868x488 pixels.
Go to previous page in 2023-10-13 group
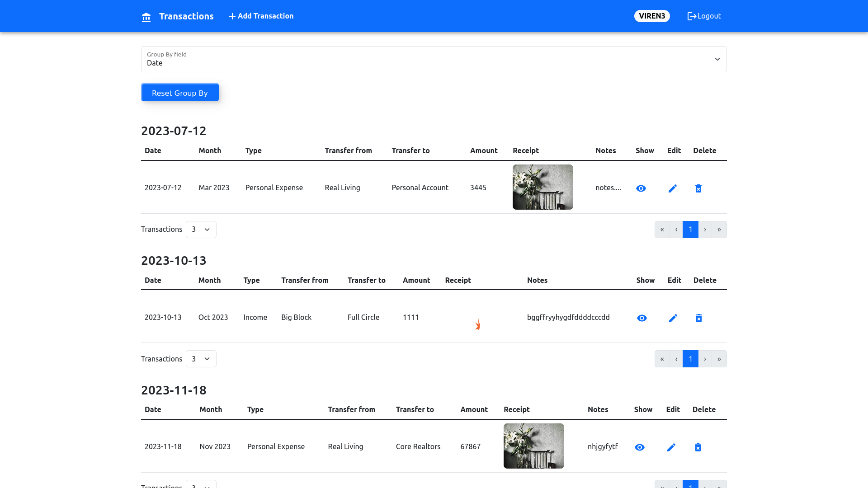(x=676, y=359)
